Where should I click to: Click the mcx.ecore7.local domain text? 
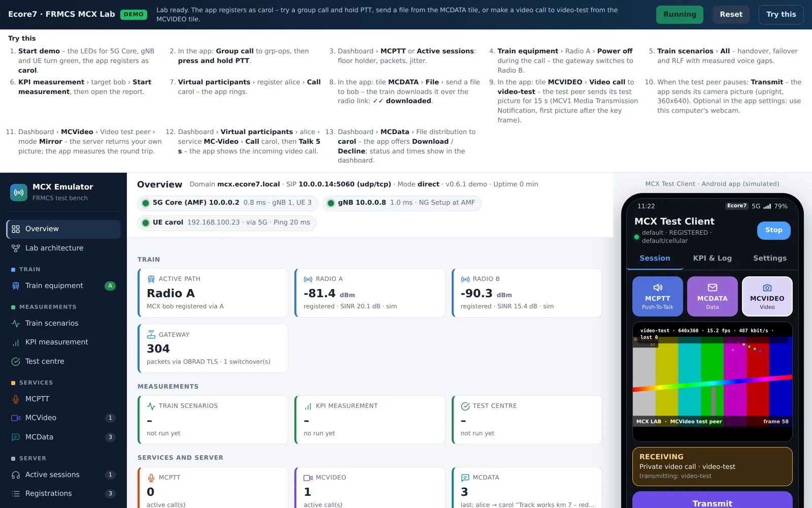(x=249, y=184)
